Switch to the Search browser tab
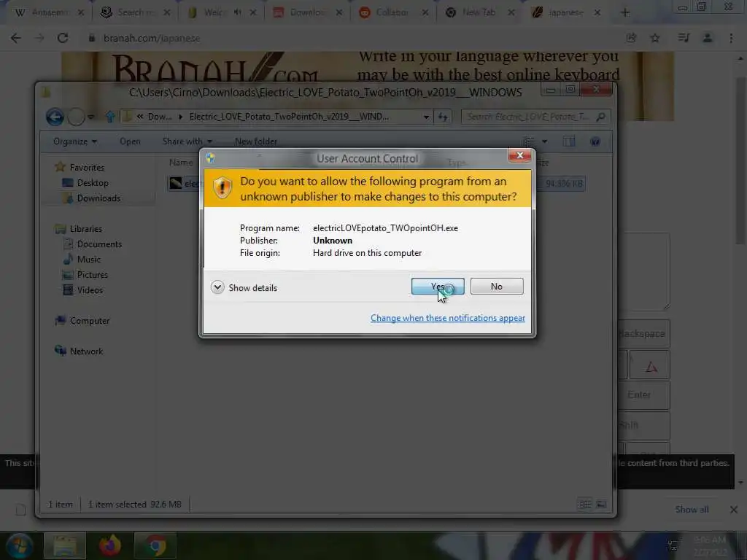Image resolution: width=747 pixels, height=560 pixels. click(x=136, y=12)
